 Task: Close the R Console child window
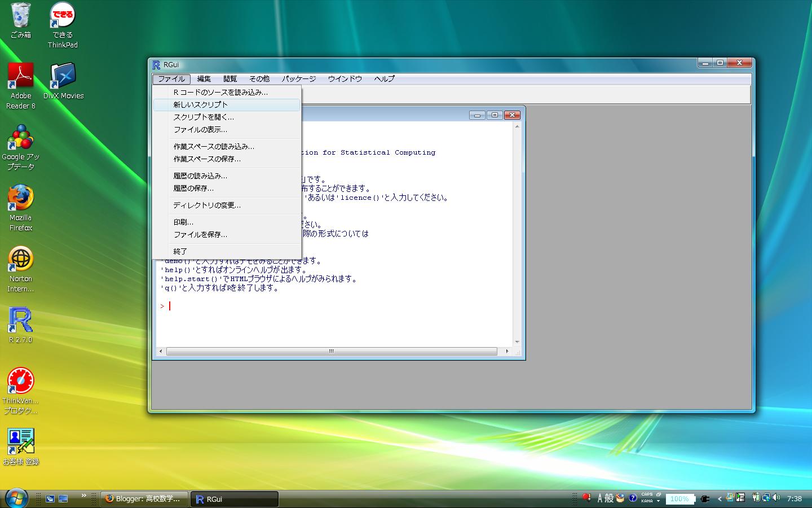click(x=512, y=115)
